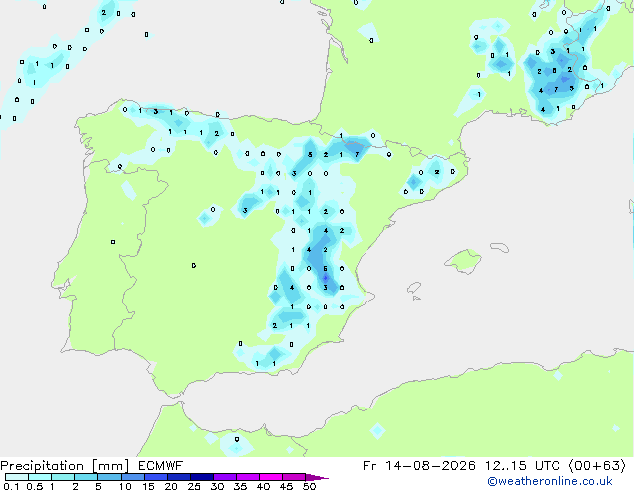This screenshot has height=490, width=634.
Task: Click the weatheronline.co.uk copyright link
Action: (550, 481)
